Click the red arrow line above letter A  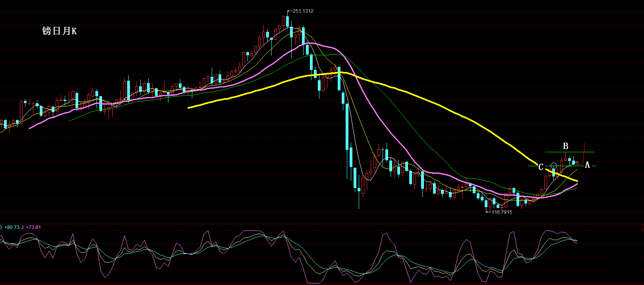[584, 153]
